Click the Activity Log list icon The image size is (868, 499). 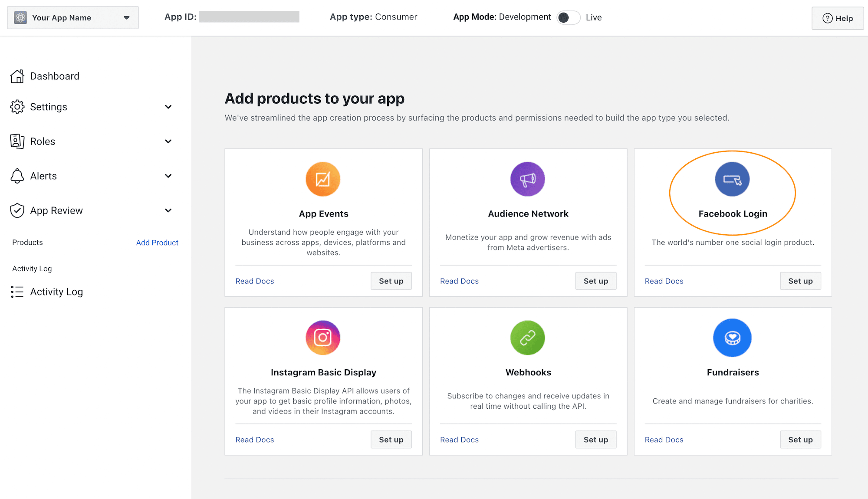(x=17, y=292)
